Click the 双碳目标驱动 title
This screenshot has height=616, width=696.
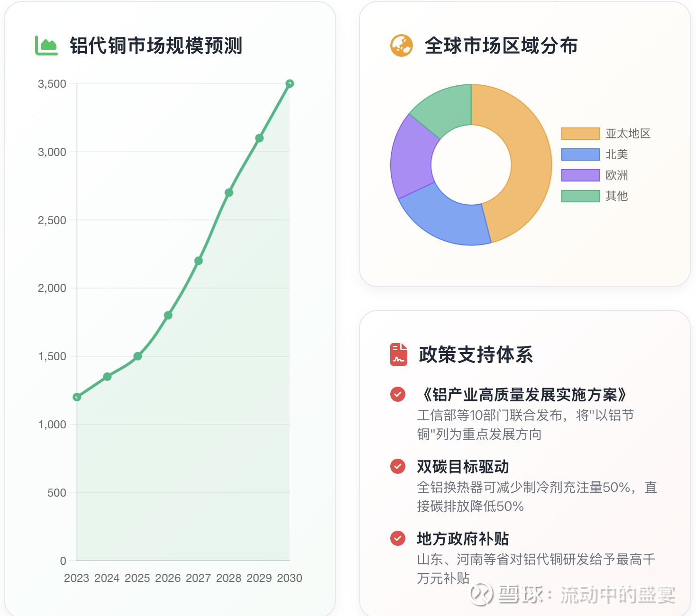(x=463, y=467)
